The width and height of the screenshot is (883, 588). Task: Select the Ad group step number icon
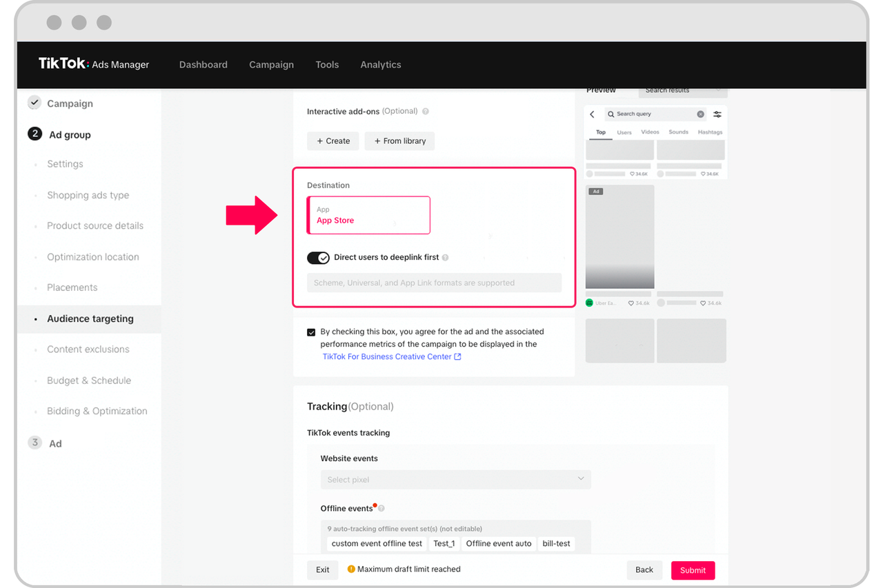click(x=34, y=134)
